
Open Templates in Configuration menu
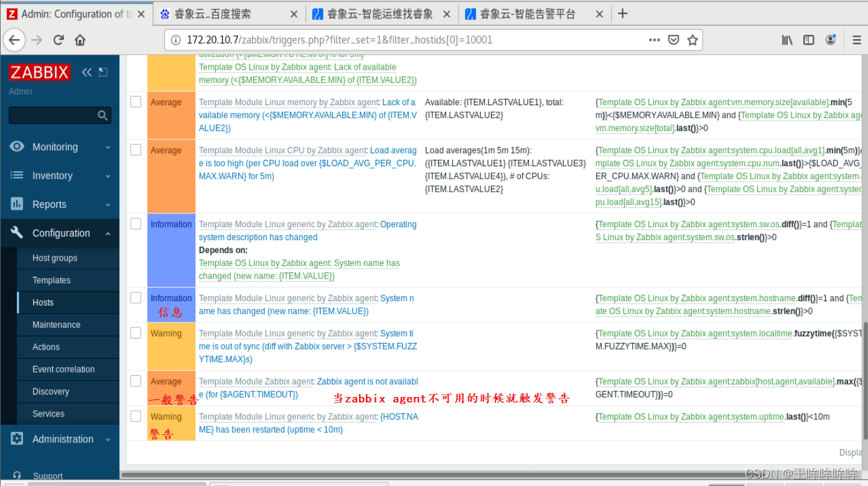pos(51,280)
